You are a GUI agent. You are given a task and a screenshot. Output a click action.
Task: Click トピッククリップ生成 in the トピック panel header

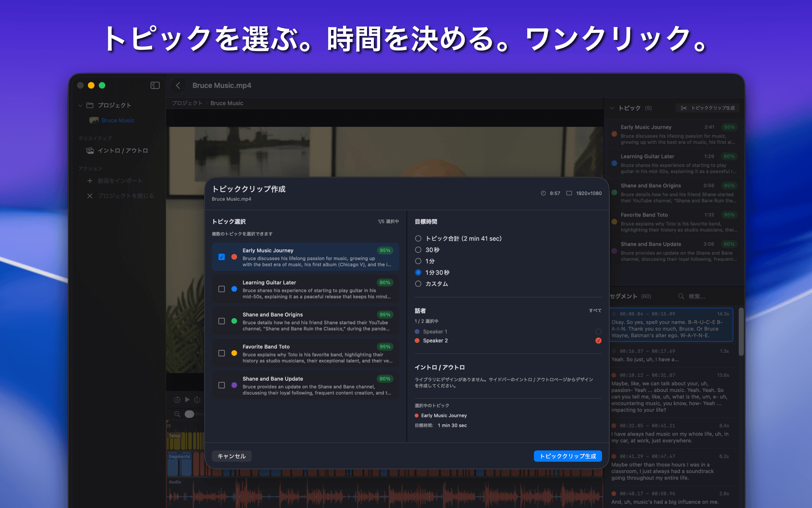tap(708, 108)
